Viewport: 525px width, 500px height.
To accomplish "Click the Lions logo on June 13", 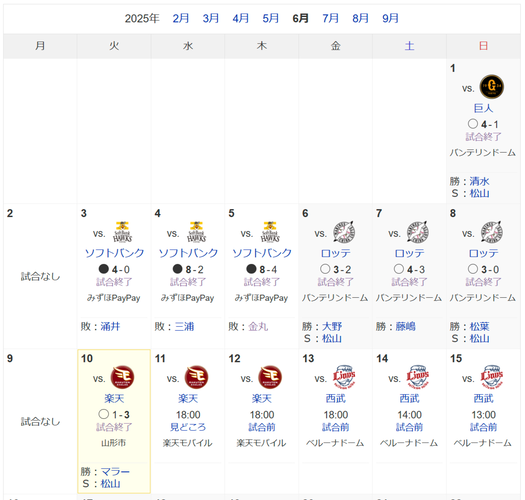I will (x=344, y=377).
